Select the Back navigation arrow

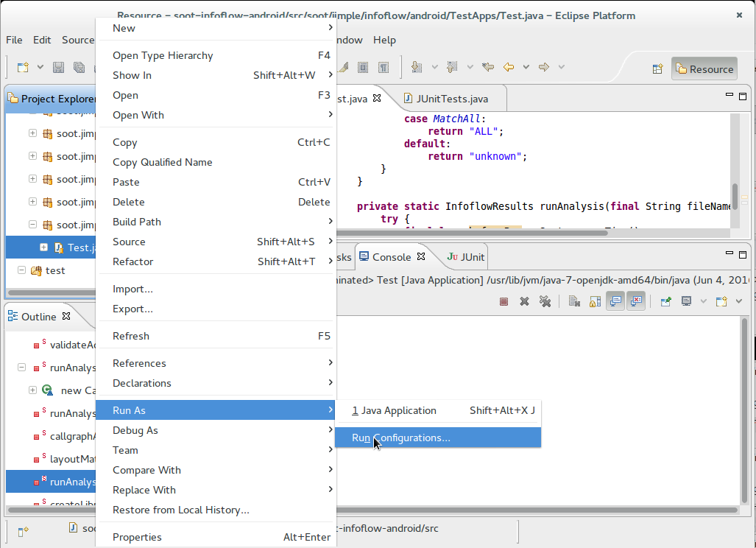point(508,67)
